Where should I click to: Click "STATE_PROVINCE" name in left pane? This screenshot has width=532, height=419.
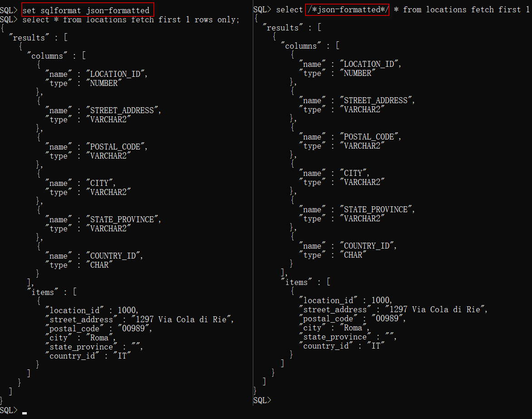coord(122,219)
